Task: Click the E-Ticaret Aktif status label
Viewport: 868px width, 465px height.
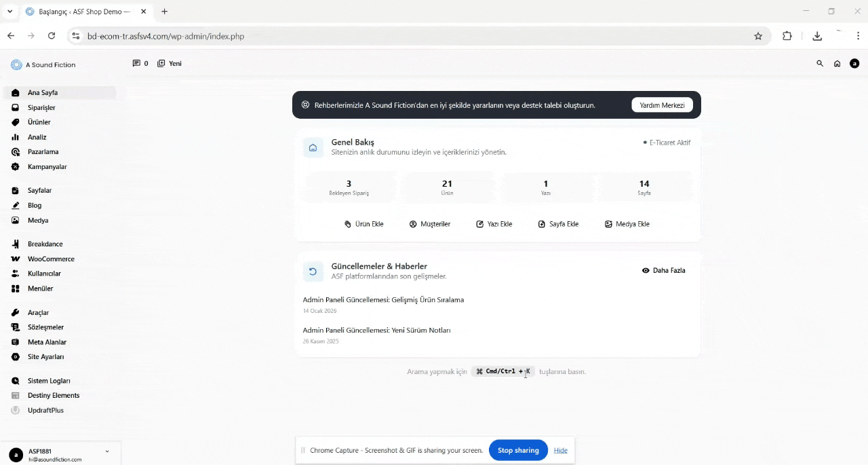Action: click(667, 143)
